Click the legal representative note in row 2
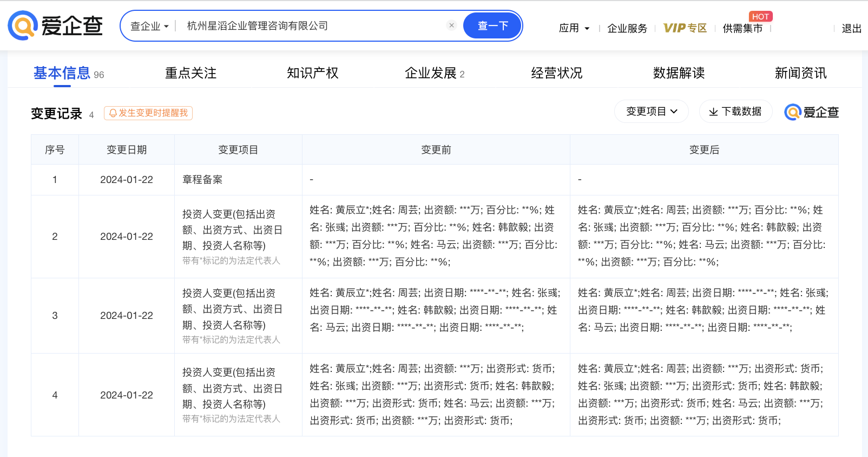868x457 pixels. tap(231, 261)
